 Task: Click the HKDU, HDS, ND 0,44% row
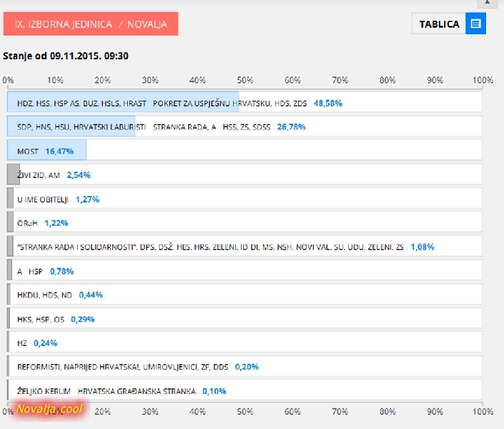pyautogui.click(x=244, y=295)
